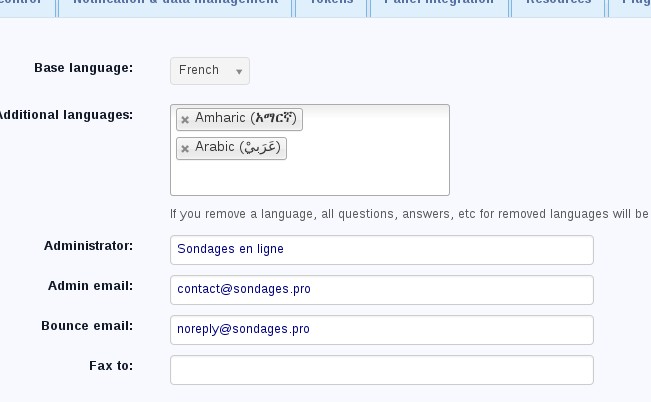
Task: Open the Base language French dropdown
Action: [210, 71]
